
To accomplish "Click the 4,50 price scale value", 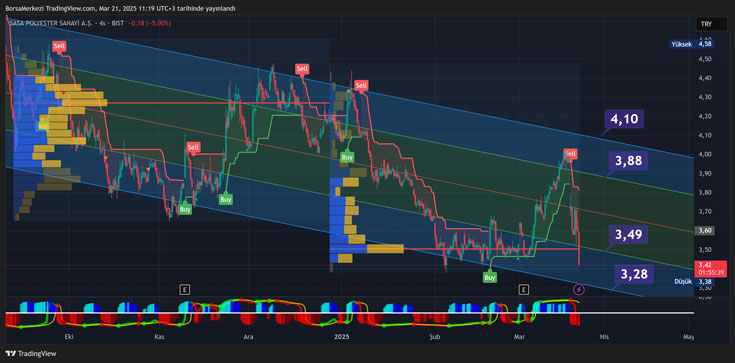I will tap(705, 59).
